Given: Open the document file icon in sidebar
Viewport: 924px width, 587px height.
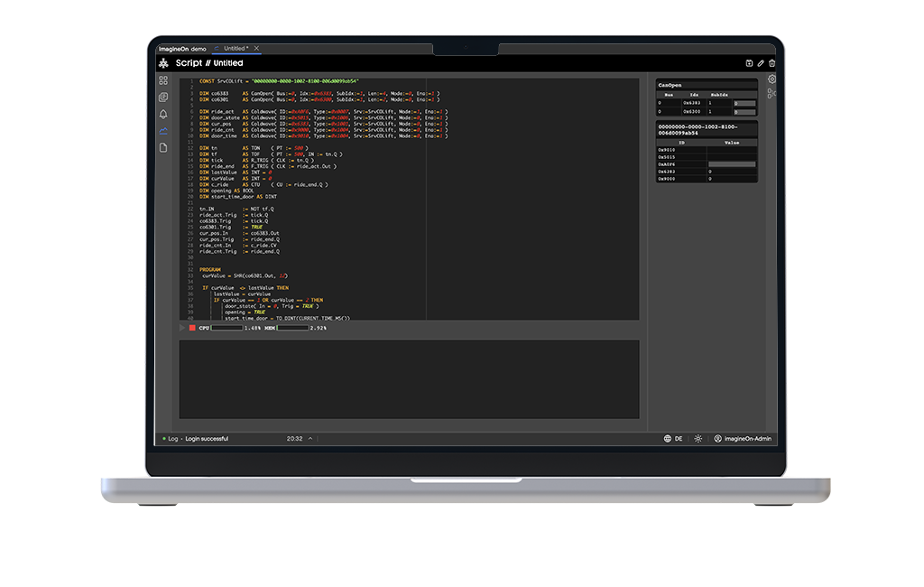Looking at the screenshot, I should pyautogui.click(x=163, y=147).
